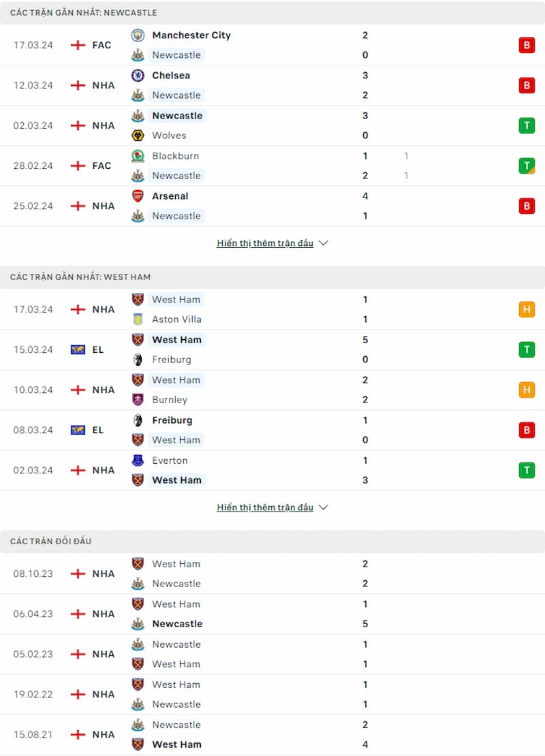The width and height of the screenshot is (545, 756).
Task: Click the Burnley club crest icon
Action: pos(138,400)
